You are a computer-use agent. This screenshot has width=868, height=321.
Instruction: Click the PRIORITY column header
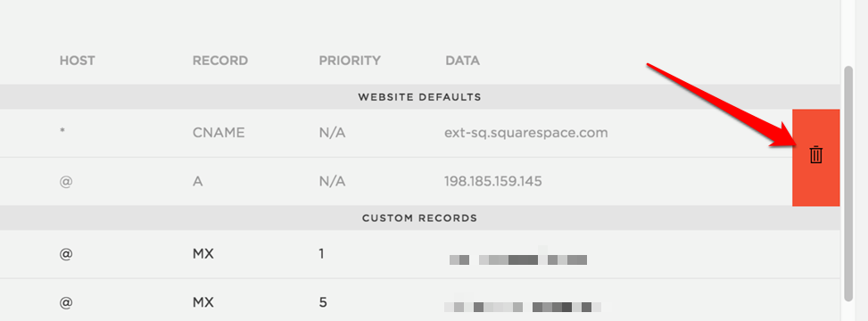pos(350,61)
